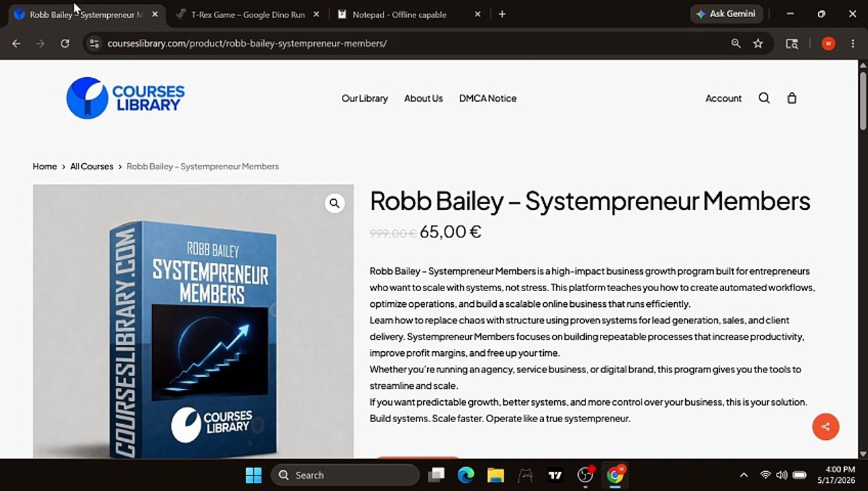The height and width of the screenshot is (491, 868).
Task: Click Ask Gemini button
Action: (x=726, y=14)
